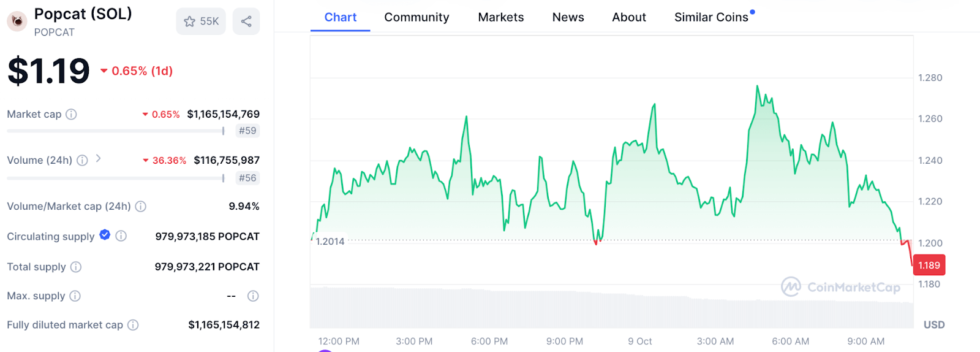Click the POPCAT ticker symbol text
The image size is (980, 352).
click(55, 33)
